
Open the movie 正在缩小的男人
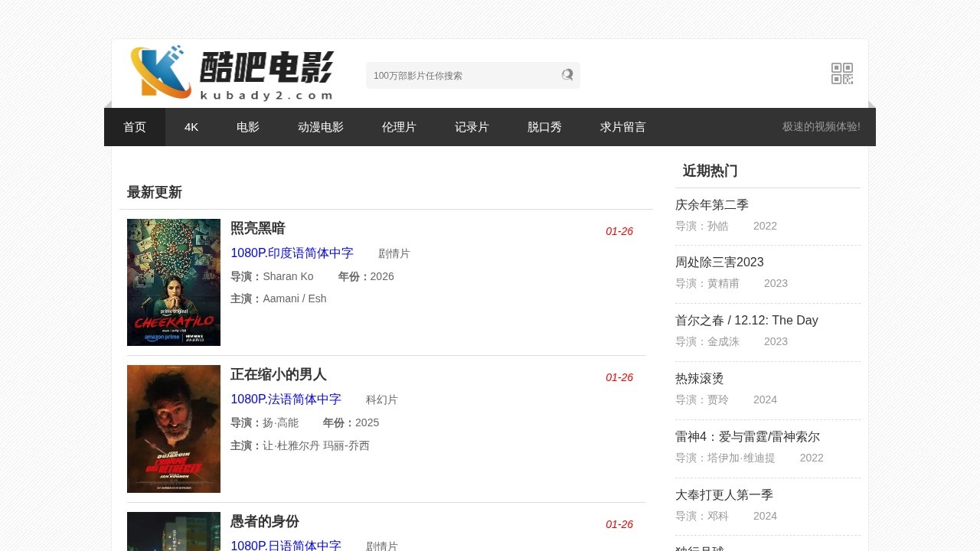pyautogui.click(x=279, y=375)
